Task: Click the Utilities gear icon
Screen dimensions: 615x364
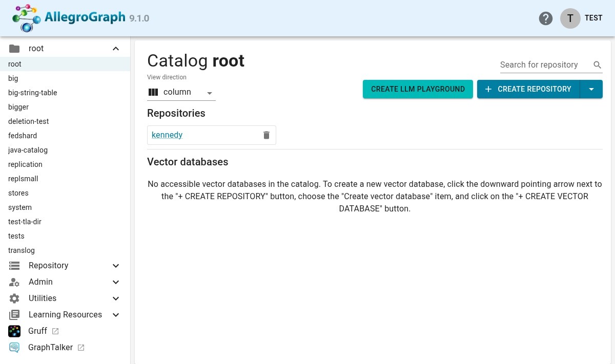Action: pyautogui.click(x=14, y=298)
